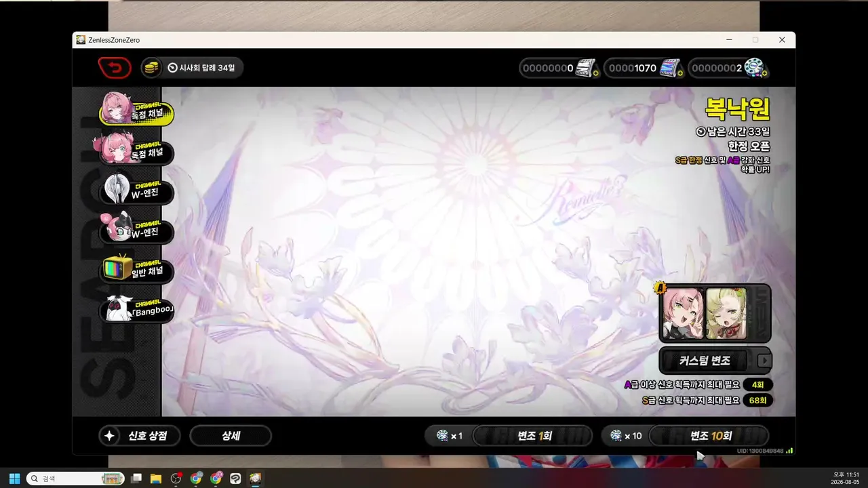
Task: Click the 커스텀 변조 button
Action: pos(705,361)
